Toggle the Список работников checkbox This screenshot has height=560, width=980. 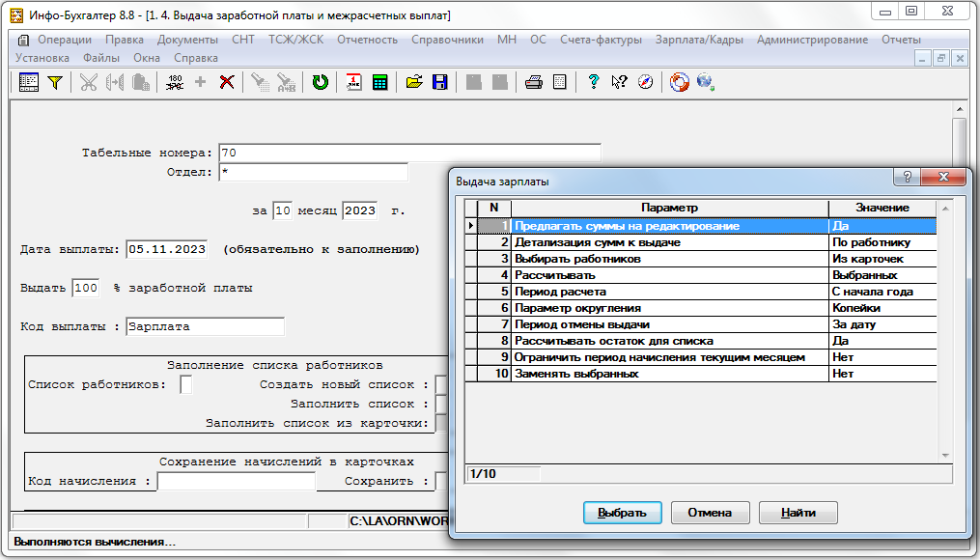[186, 384]
